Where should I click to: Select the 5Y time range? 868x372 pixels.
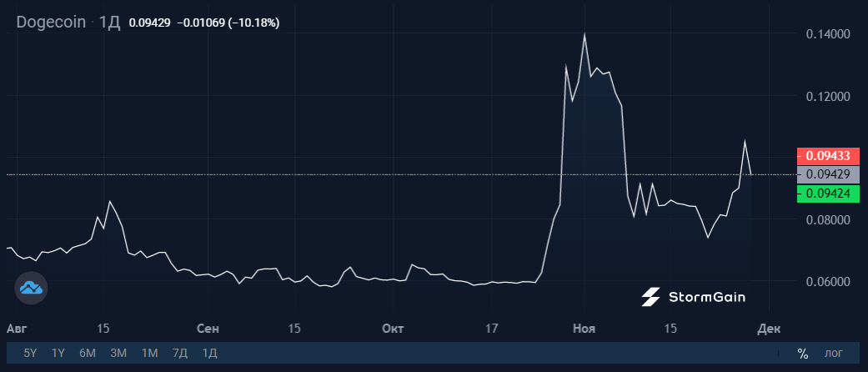(x=31, y=353)
